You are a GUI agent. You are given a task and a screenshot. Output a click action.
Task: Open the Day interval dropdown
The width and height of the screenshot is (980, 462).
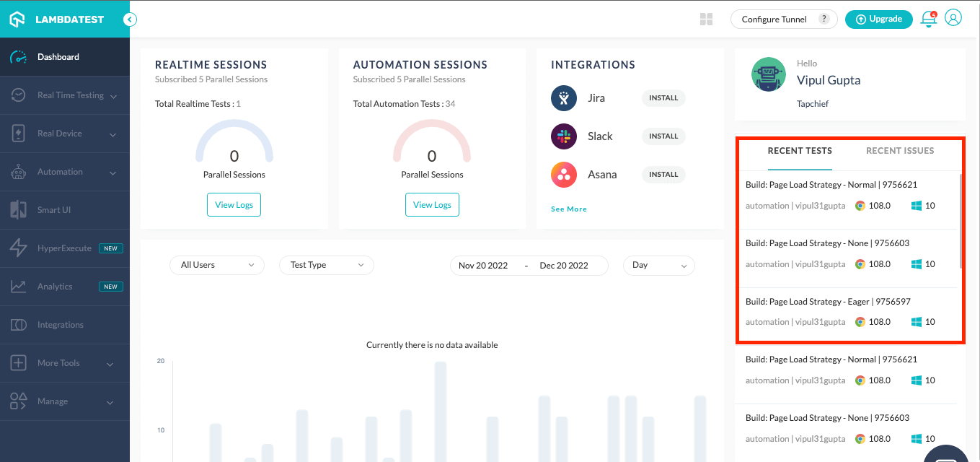[659, 265]
